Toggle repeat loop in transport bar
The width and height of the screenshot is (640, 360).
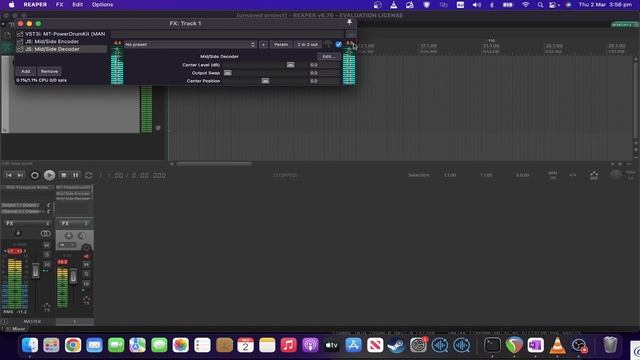pyautogui.click(x=88, y=175)
